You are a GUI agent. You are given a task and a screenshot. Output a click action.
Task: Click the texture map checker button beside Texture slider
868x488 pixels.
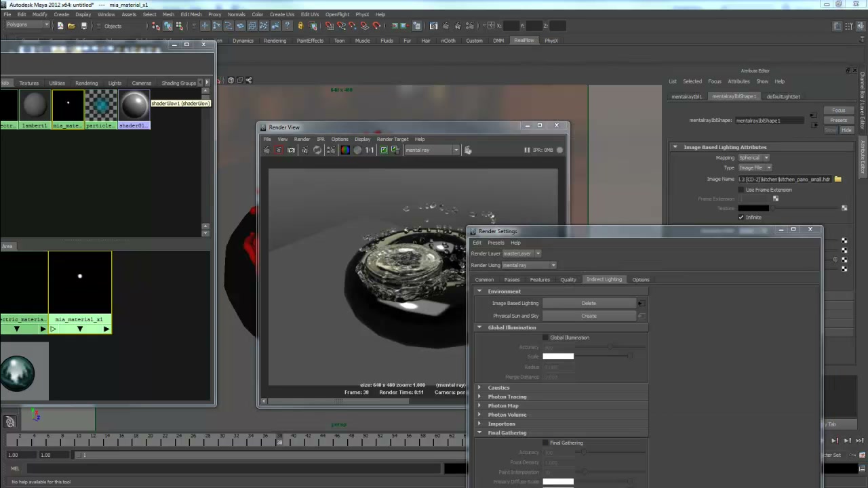[x=844, y=208]
